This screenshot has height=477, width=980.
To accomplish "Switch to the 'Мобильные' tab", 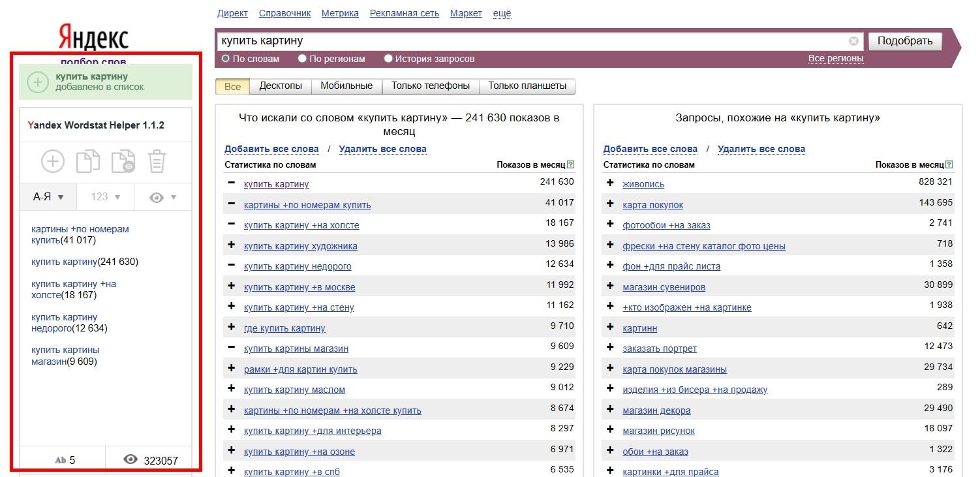I will 346,86.
